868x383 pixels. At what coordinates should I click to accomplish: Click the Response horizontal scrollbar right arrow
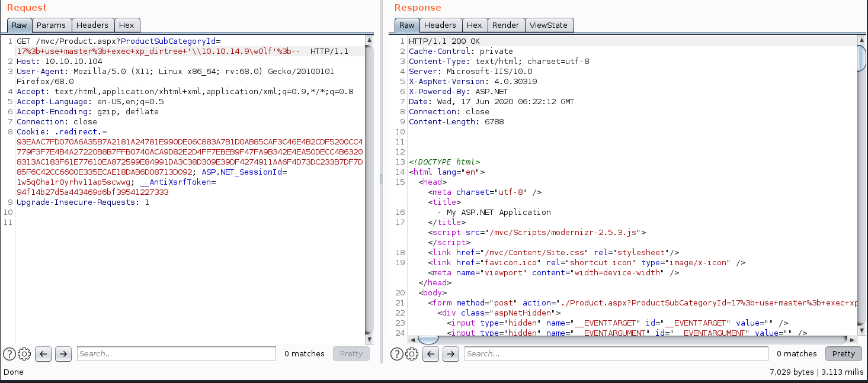[x=853, y=340]
